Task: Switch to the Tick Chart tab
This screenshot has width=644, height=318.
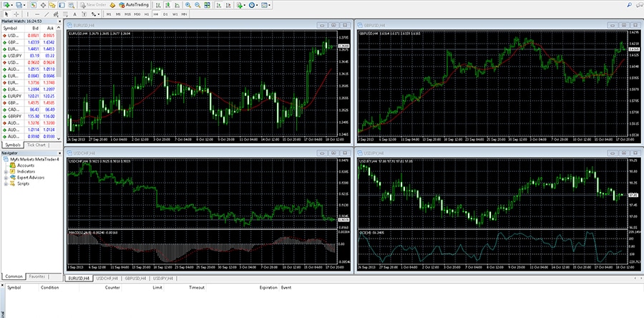Action: click(x=36, y=145)
